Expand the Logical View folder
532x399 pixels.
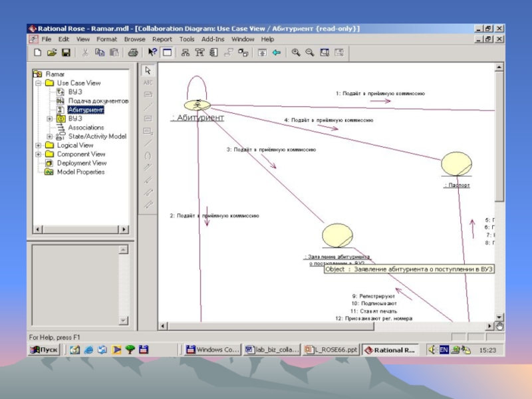pyautogui.click(x=39, y=145)
